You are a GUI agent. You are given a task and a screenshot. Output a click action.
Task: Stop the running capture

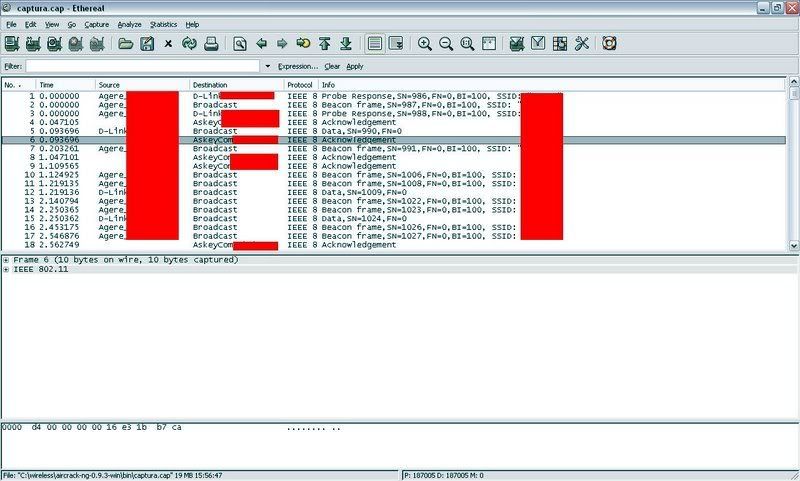[76, 44]
